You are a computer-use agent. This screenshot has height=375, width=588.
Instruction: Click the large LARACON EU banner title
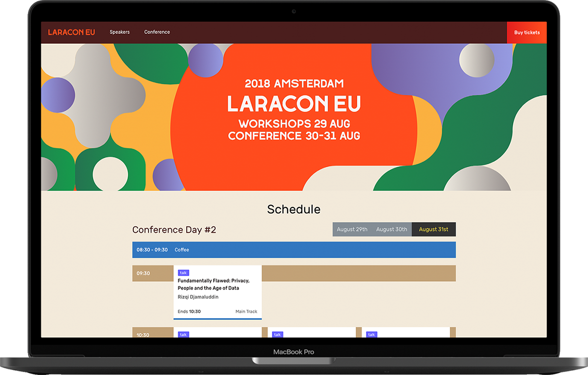pos(294,103)
